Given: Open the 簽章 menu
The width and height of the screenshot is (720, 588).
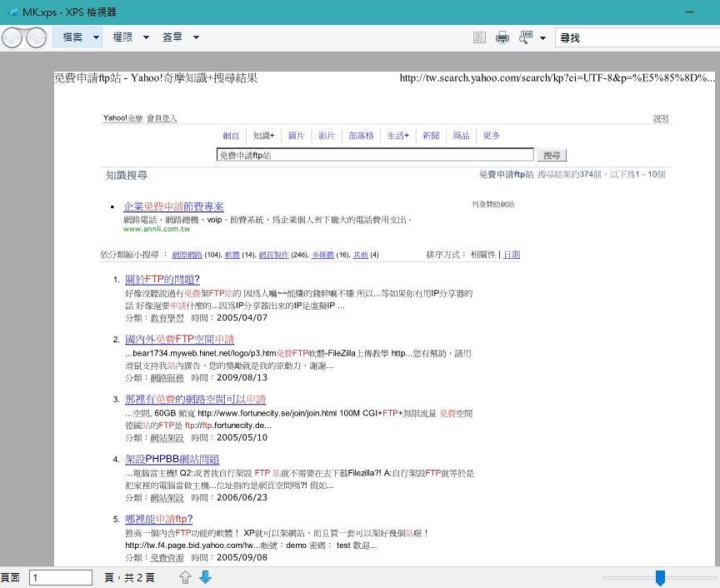Looking at the screenshot, I should tap(172, 37).
